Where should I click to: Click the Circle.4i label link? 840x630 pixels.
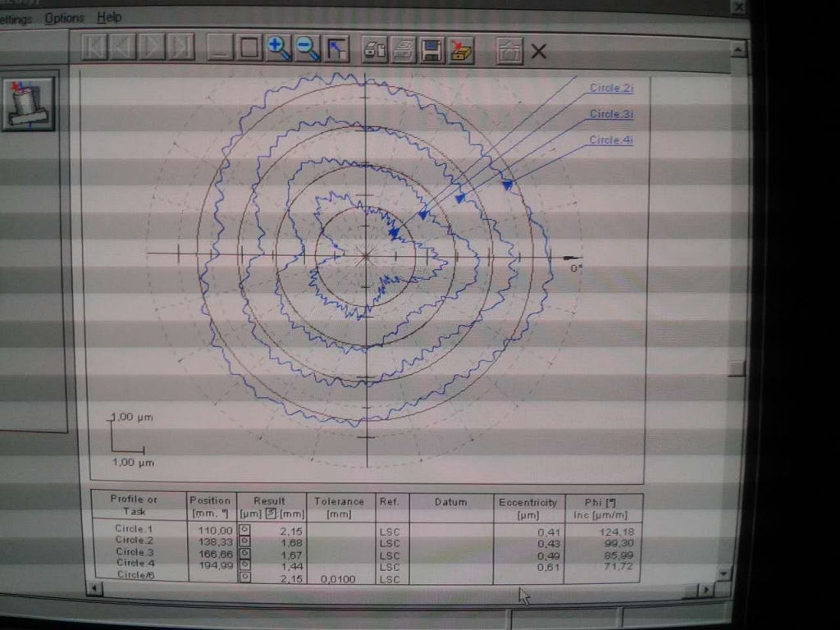(x=611, y=140)
